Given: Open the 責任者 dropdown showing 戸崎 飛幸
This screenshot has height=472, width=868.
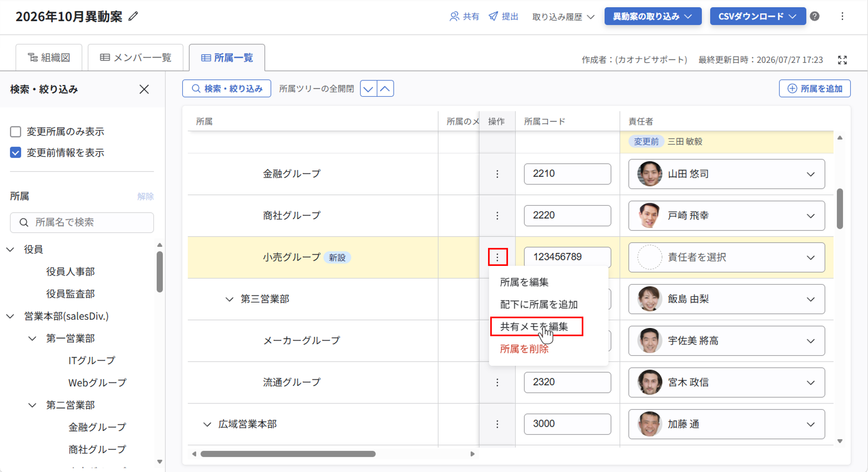Looking at the screenshot, I should [x=727, y=216].
